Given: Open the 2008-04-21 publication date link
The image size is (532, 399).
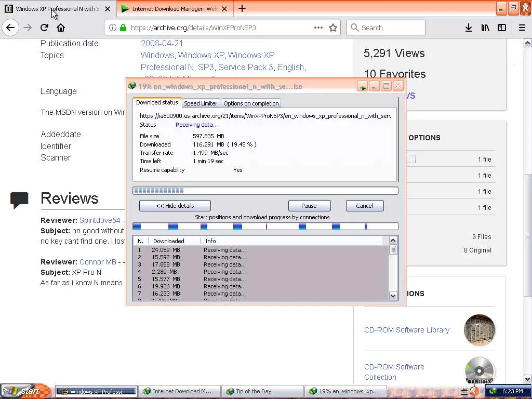Looking at the screenshot, I should click(x=162, y=44).
